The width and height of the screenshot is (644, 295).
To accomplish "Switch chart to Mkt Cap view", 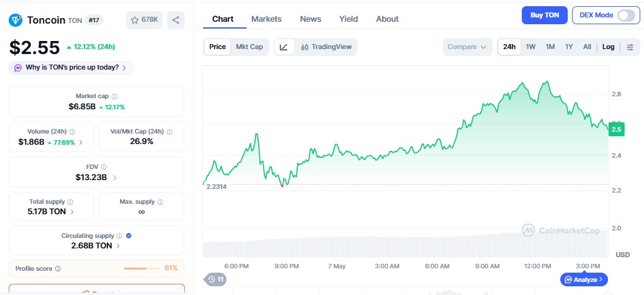I will coord(249,47).
